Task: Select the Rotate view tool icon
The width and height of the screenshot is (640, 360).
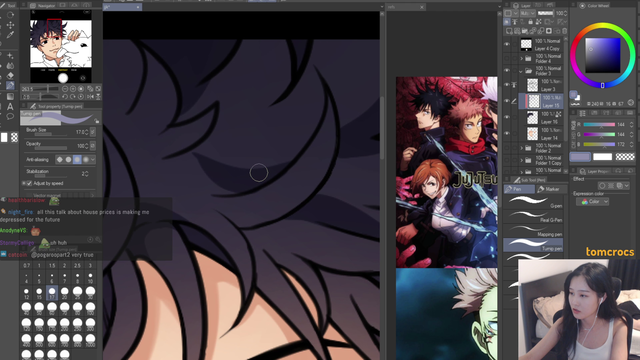Action: (x=10, y=15)
